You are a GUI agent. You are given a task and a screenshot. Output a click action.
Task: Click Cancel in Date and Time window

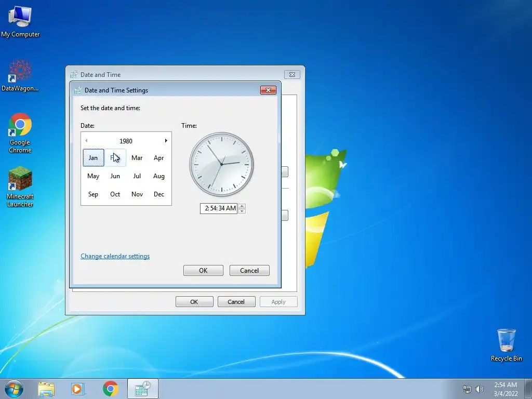tap(236, 302)
